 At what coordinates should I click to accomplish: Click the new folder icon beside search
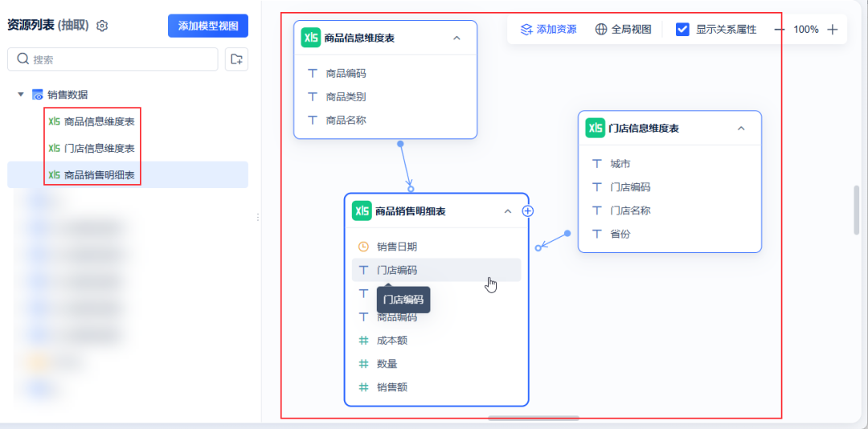pos(236,59)
